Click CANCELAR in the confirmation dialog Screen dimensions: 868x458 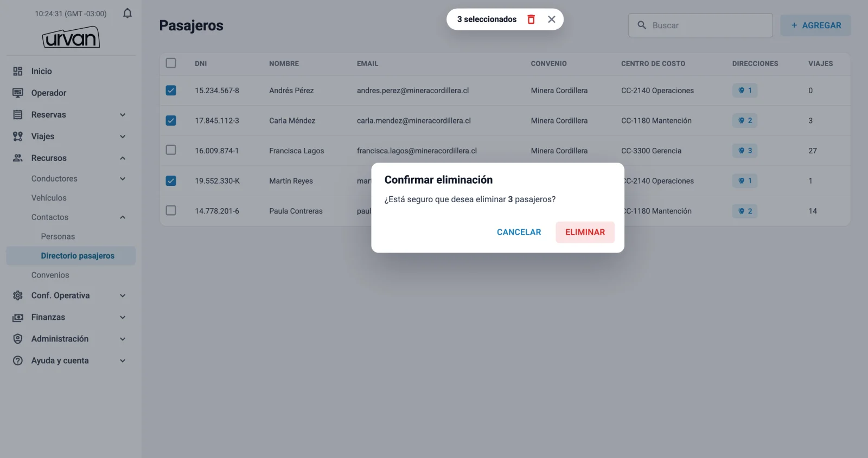pyautogui.click(x=519, y=232)
